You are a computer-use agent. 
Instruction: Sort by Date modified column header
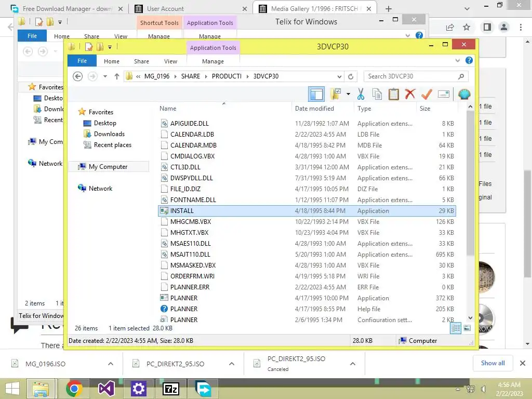[314, 108]
